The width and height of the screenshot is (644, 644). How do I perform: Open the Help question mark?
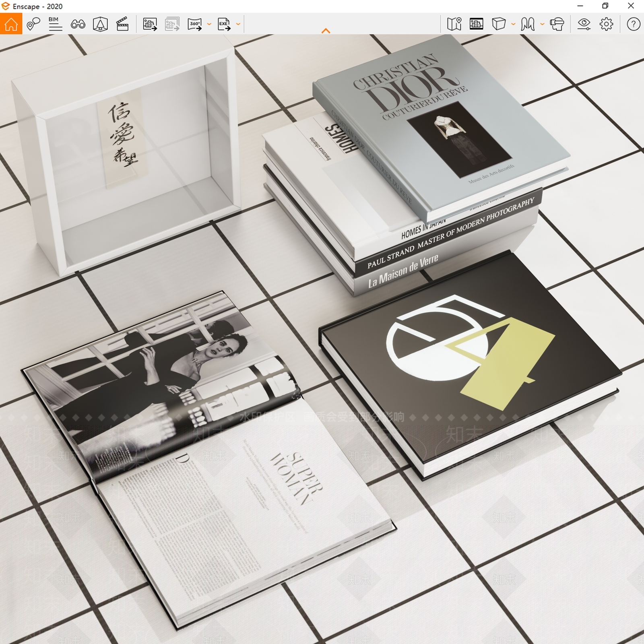pos(633,24)
